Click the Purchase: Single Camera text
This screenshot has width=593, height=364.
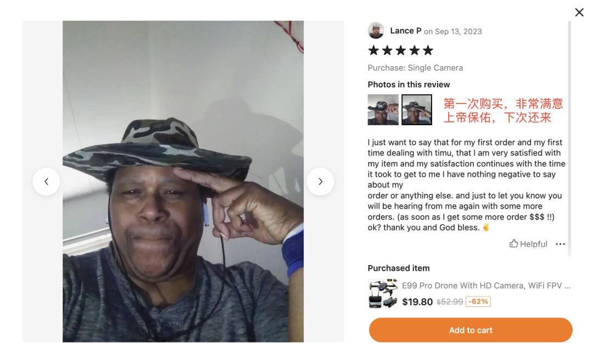point(415,68)
